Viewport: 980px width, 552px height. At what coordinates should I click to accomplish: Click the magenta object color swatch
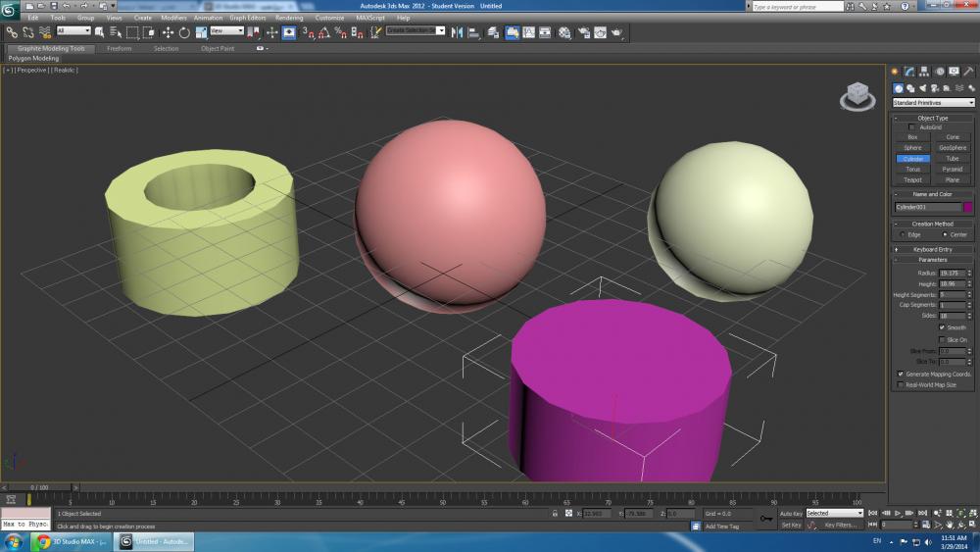pyautogui.click(x=967, y=207)
